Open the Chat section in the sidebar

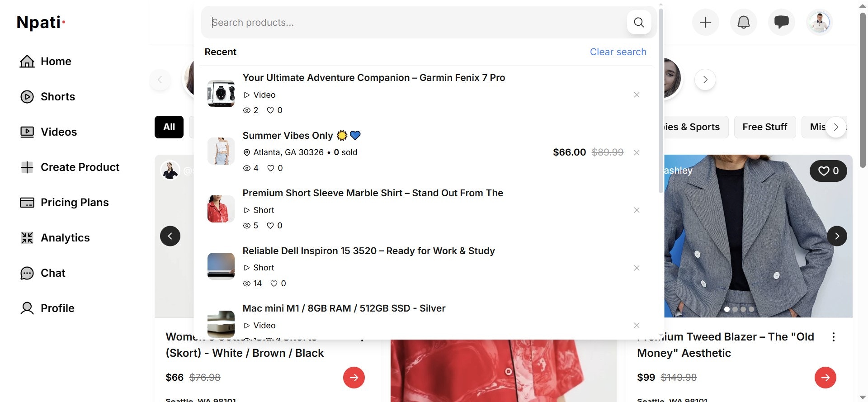53,273
